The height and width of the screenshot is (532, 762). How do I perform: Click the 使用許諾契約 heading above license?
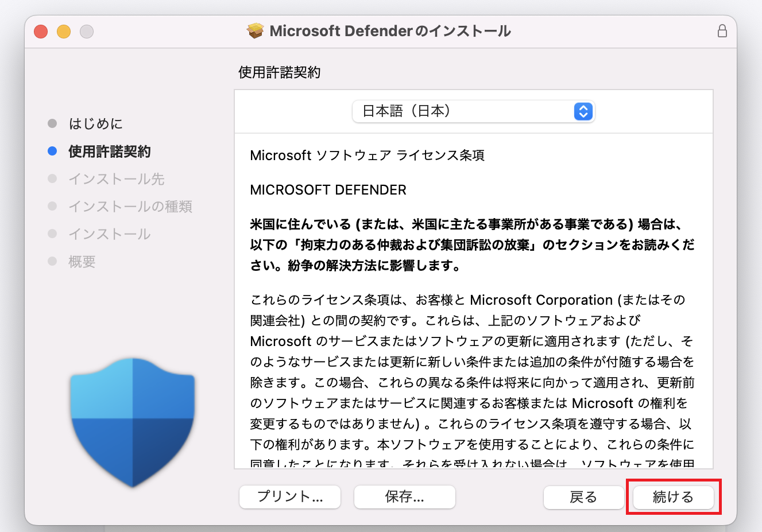(280, 72)
